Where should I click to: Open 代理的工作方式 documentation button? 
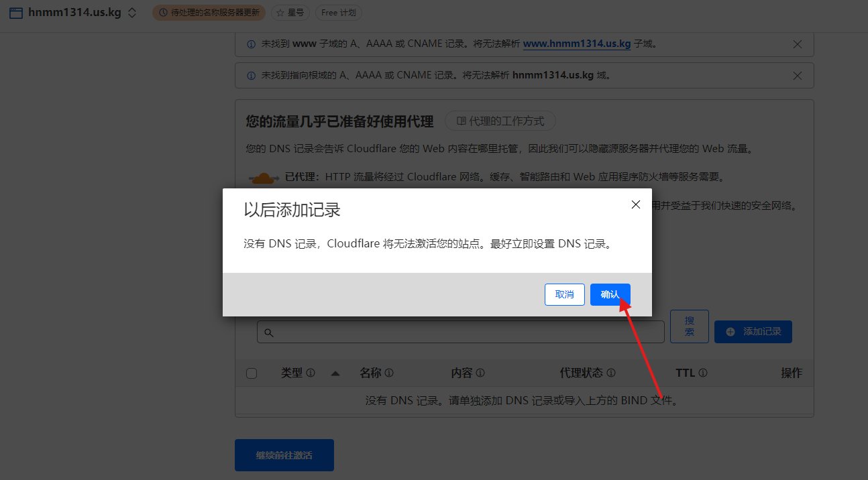(x=500, y=121)
